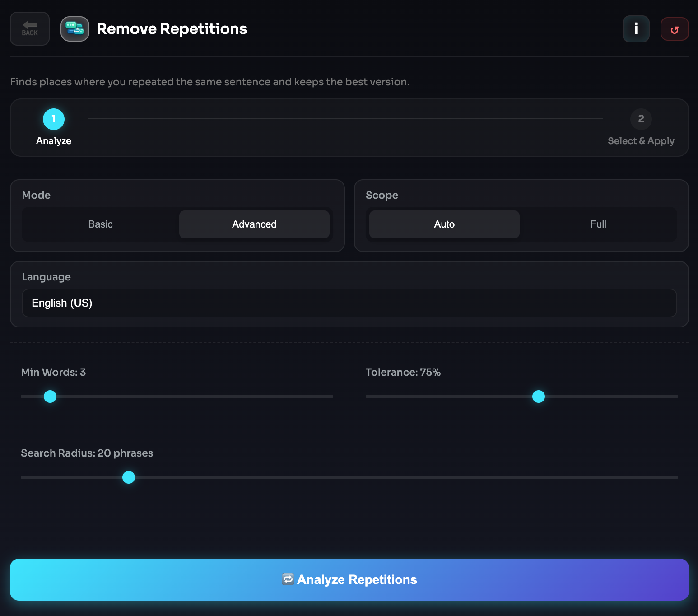Click the Remove Repetitions app icon
The width and height of the screenshot is (698, 616).
click(75, 29)
